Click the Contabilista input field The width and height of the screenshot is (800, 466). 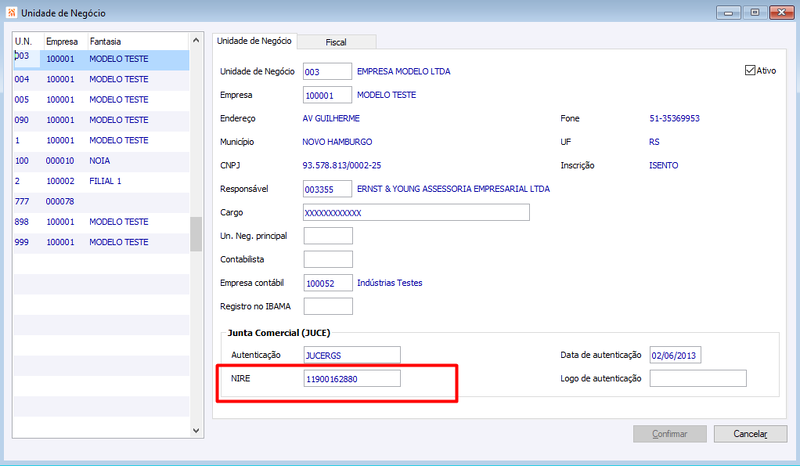(328, 259)
